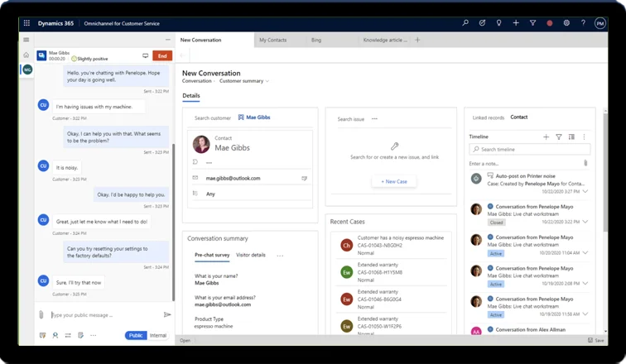Click mae.gibbs@outlook.com email in contact card
The height and width of the screenshot is (364, 626).
click(x=234, y=178)
